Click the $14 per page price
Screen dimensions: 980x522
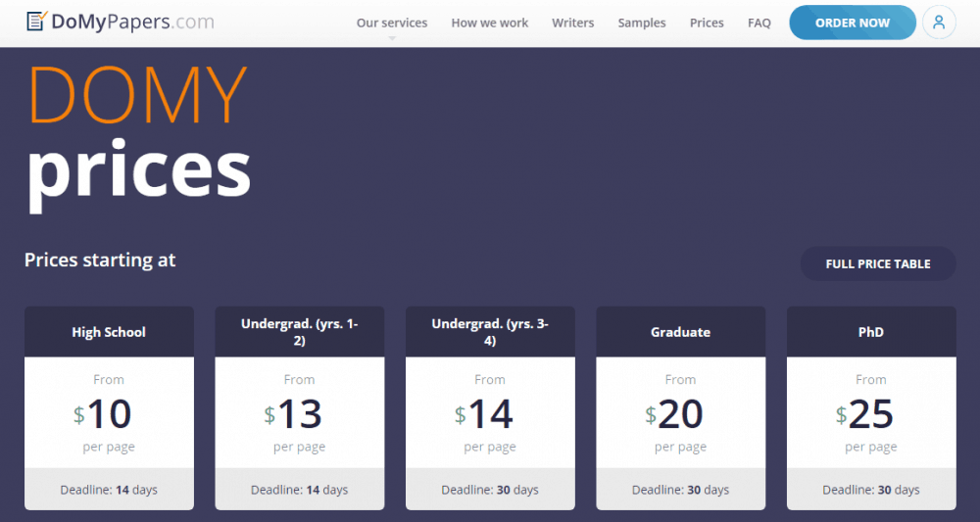pos(484,414)
